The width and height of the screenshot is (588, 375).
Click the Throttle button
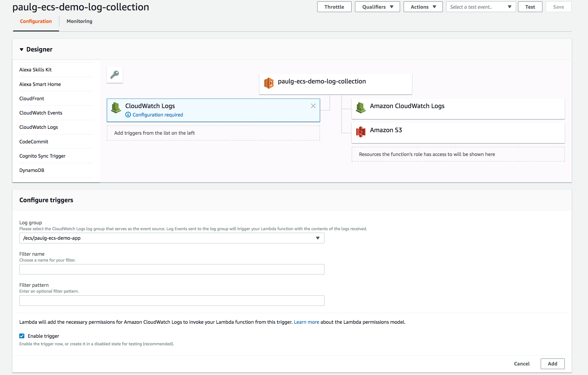coord(334,6)
